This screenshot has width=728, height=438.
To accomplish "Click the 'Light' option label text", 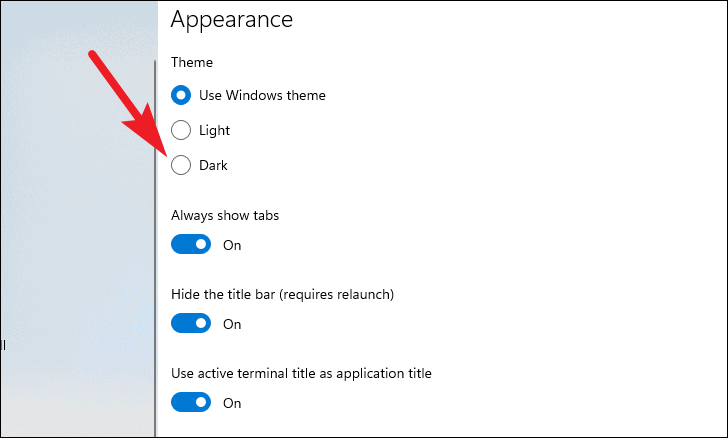I will click(214, 131).
